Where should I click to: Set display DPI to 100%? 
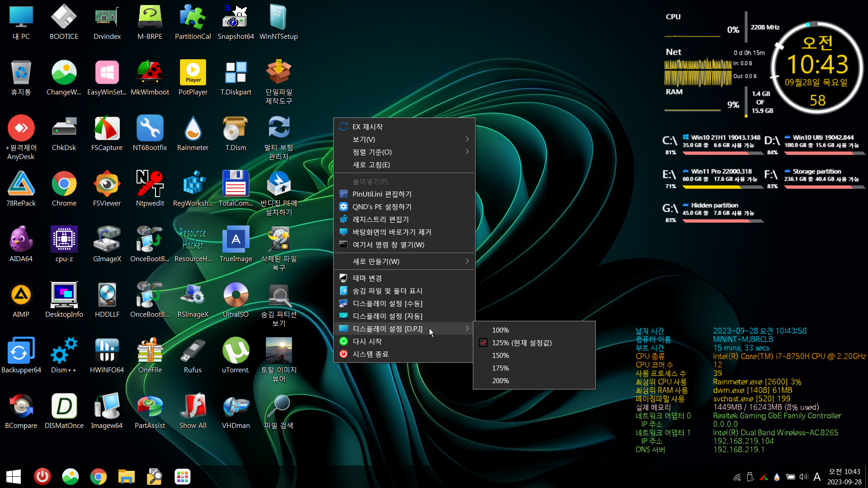(x=534, y=330)
